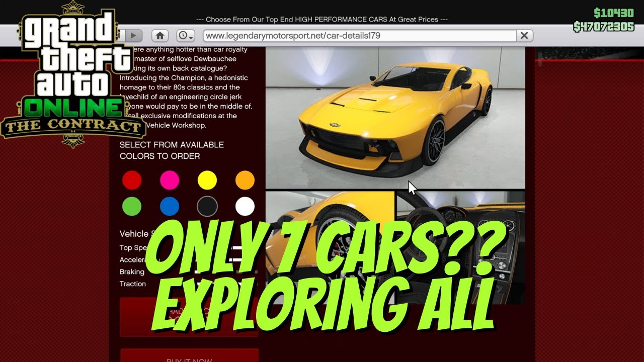Select the red car color swatch

point(132,180)
